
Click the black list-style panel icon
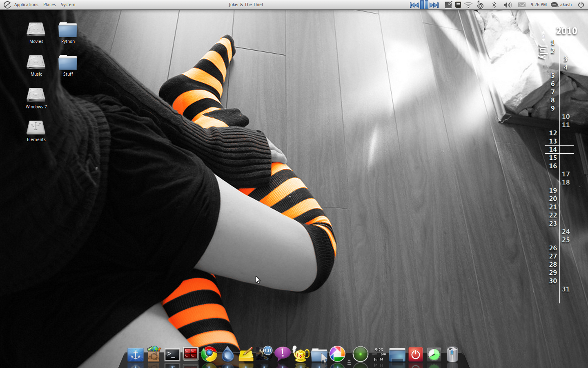tap(458, 5)
